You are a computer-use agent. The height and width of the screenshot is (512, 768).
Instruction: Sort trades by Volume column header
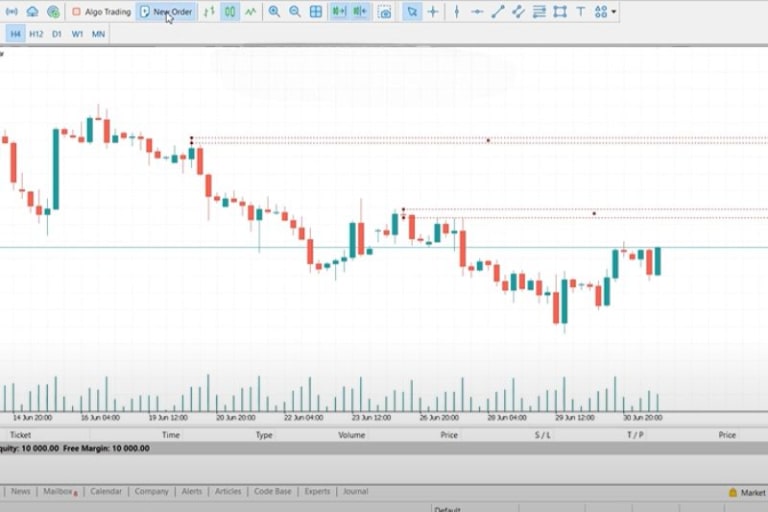(351, 435)
